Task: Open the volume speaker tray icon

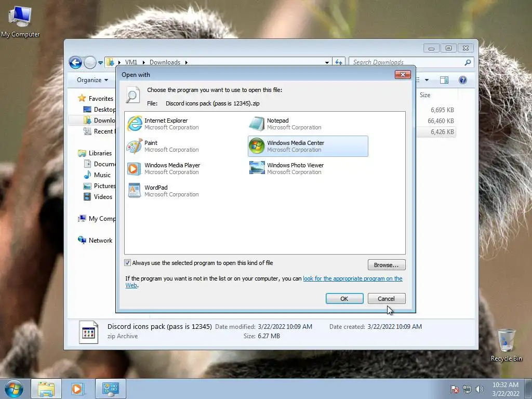Action: coord(479,389)
